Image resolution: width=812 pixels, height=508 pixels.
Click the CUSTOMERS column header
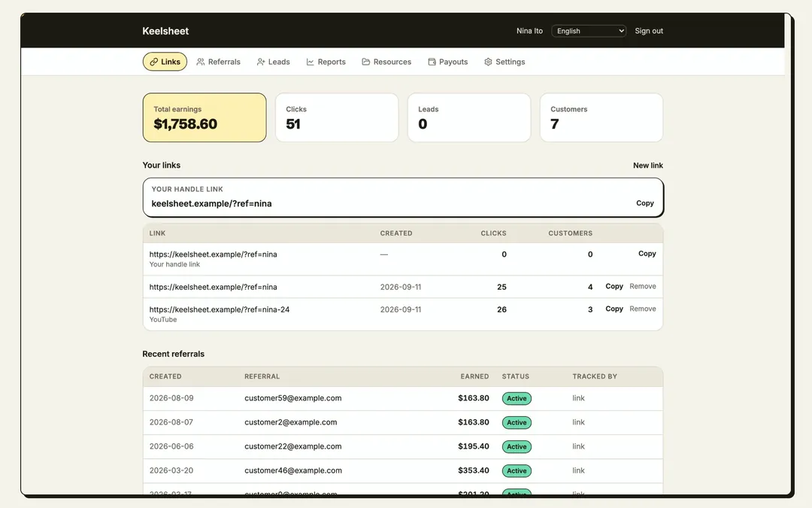pyautogui.click(x=570, y=233)
